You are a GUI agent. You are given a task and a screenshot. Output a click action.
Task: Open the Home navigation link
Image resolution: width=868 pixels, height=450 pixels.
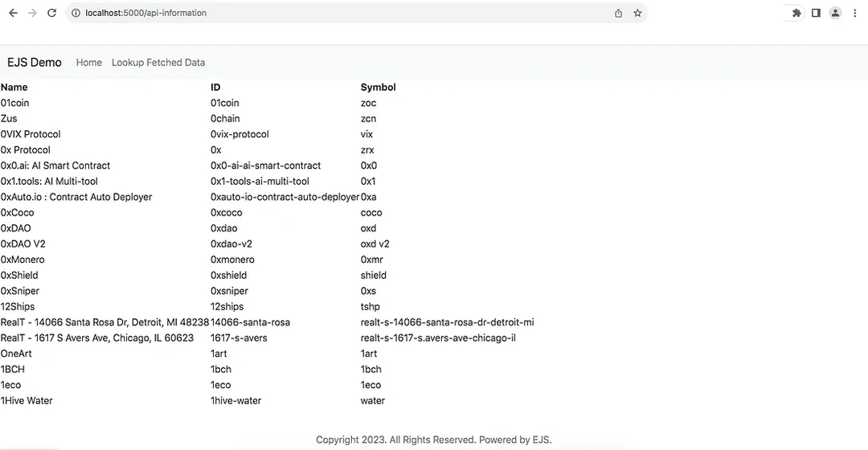[x=89, y=63]
